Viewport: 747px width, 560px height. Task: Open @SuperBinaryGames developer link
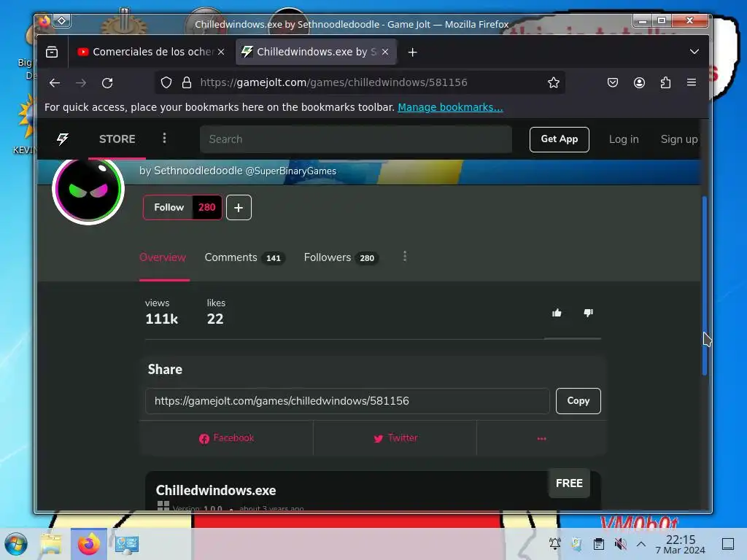[x=290, y=171]
